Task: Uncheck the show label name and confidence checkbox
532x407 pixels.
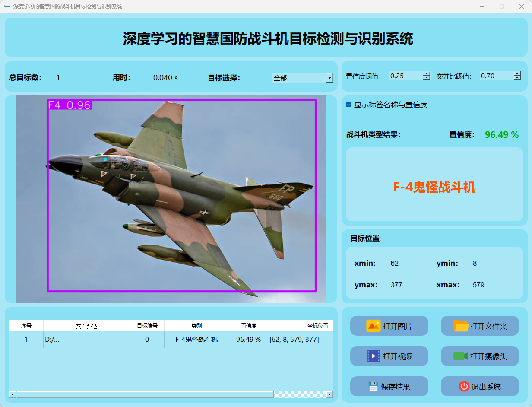Action: point(349,105)
